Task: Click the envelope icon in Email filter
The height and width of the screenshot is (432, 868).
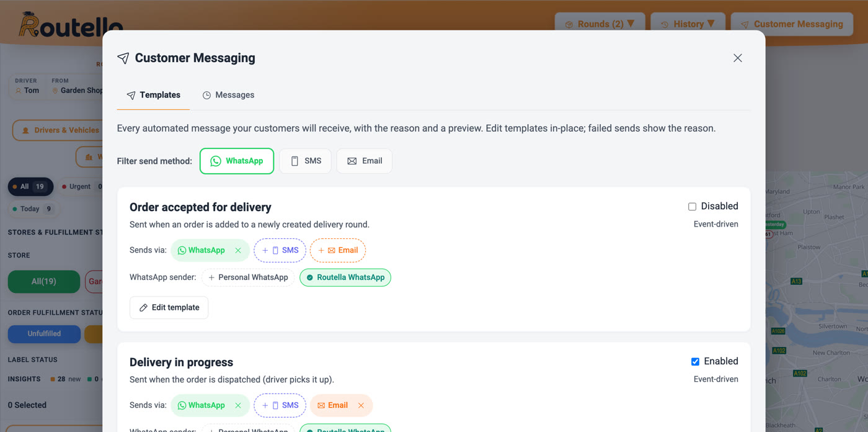Action: tap(352, 161)
